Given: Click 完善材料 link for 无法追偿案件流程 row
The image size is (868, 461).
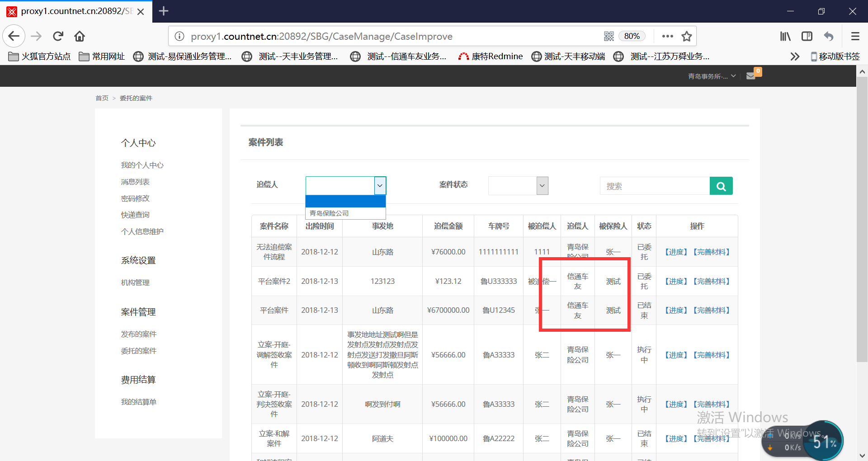Looking at the screenshot, I should click(712, 252).
